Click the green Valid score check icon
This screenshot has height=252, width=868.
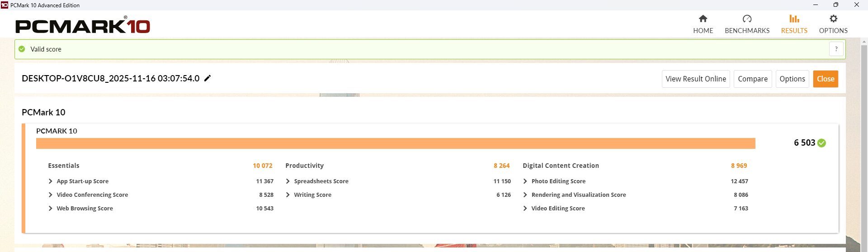click(x=22, y=49)
